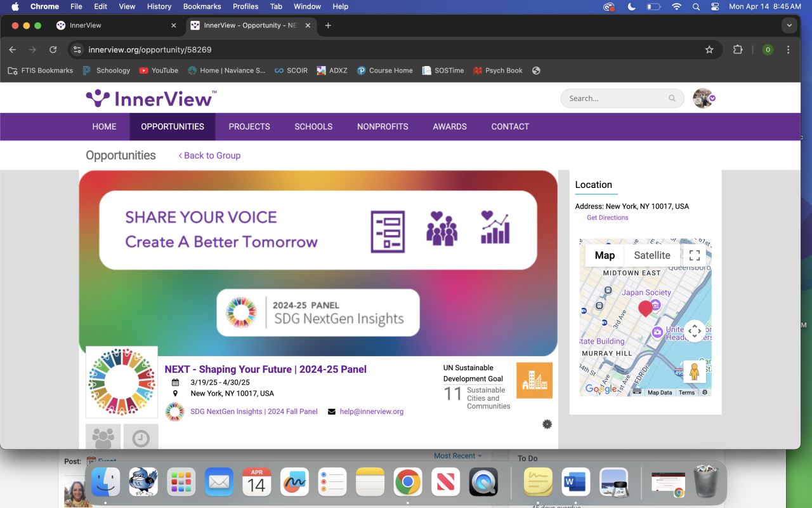Open the map Terms link
Screen dimensions: 812x508
(686, 392)
